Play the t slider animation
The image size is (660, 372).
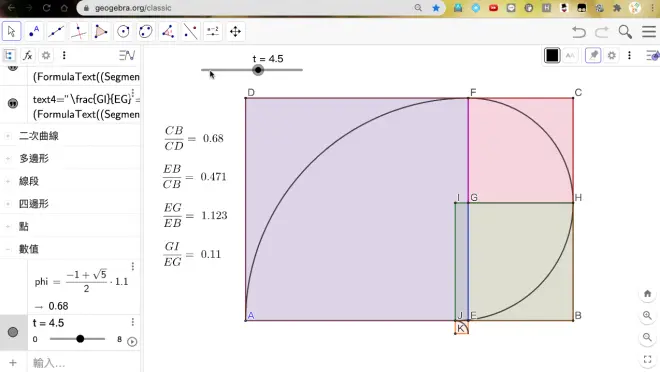132,342
